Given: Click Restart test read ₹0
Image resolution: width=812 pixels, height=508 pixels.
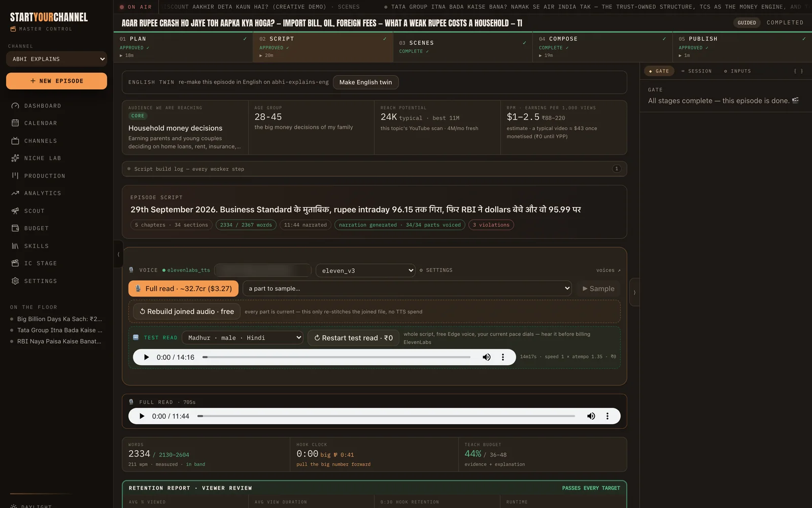Looking at the screenshot, I should tap(353, 338).
